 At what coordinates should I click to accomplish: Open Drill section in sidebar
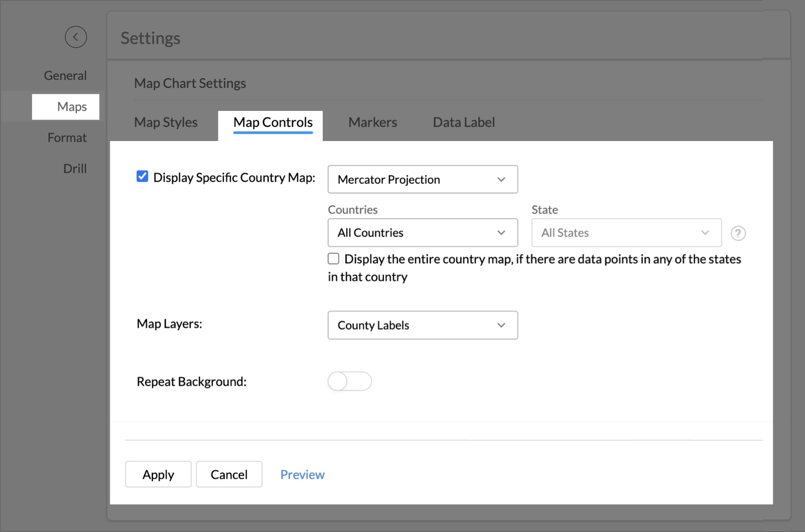75,169
